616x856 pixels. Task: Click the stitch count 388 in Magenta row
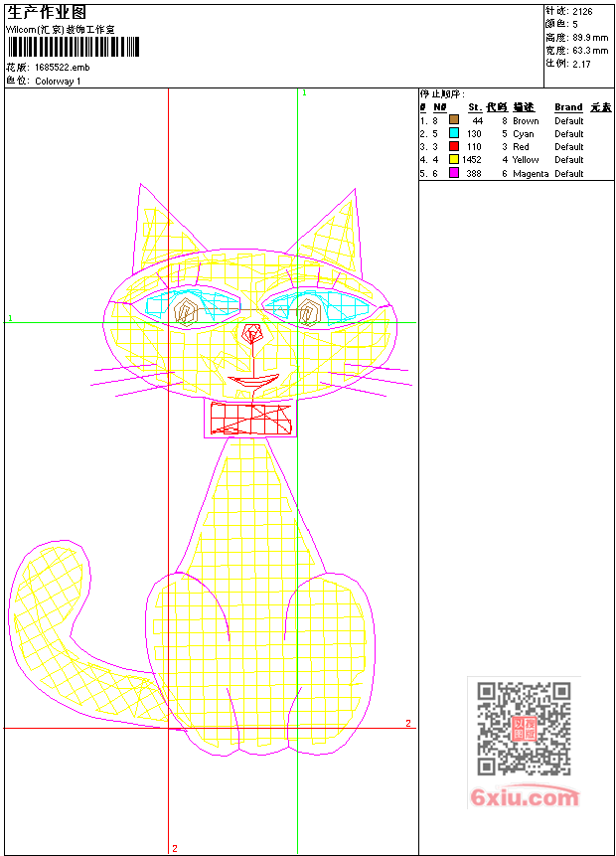pyautogui.click(x=474, y=173)
